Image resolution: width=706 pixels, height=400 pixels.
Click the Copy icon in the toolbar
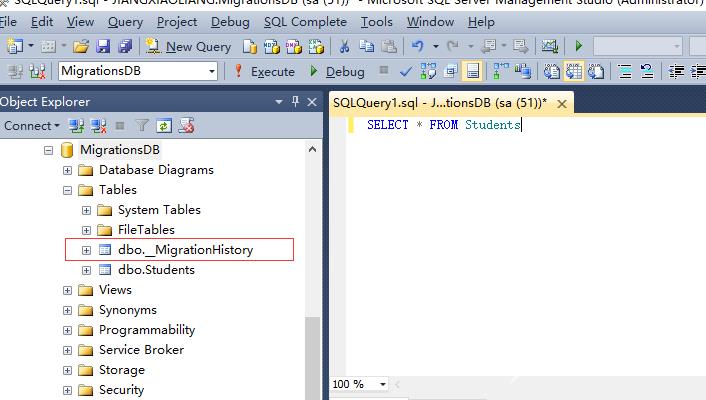367,46
